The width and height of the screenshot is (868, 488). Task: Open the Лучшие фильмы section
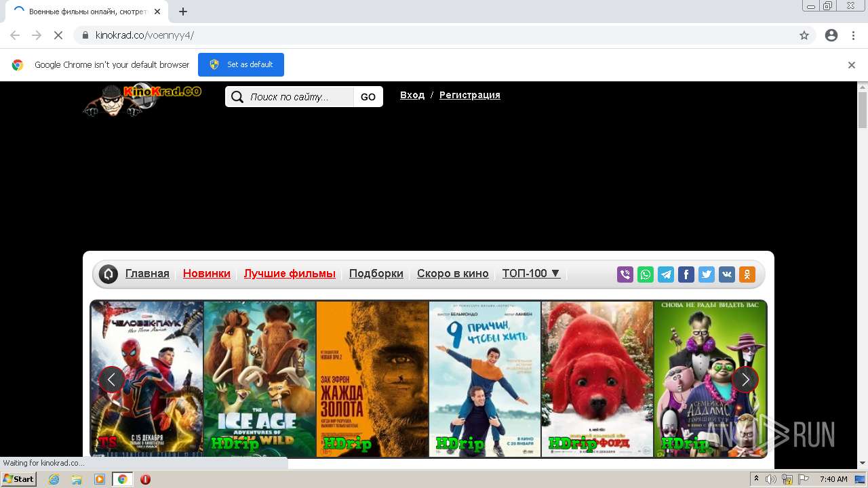[290, 274]
